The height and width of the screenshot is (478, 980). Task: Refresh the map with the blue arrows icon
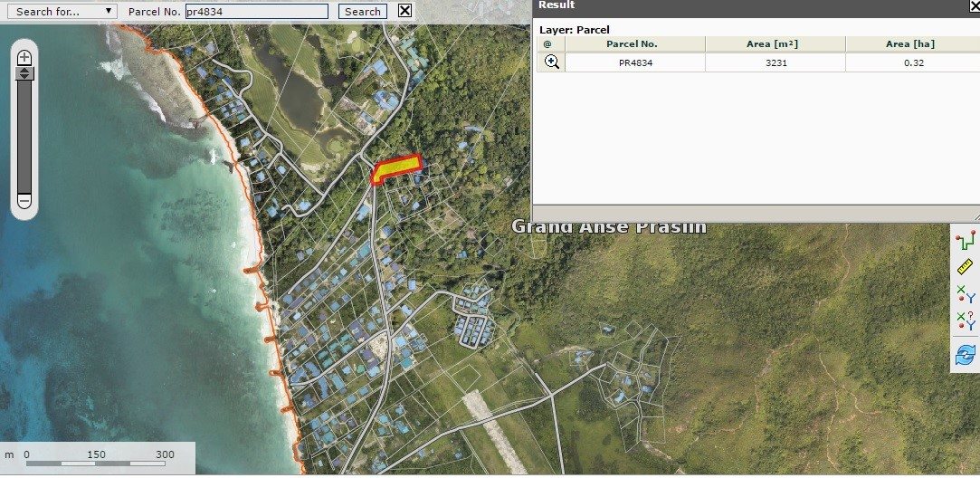click(966, 355)
